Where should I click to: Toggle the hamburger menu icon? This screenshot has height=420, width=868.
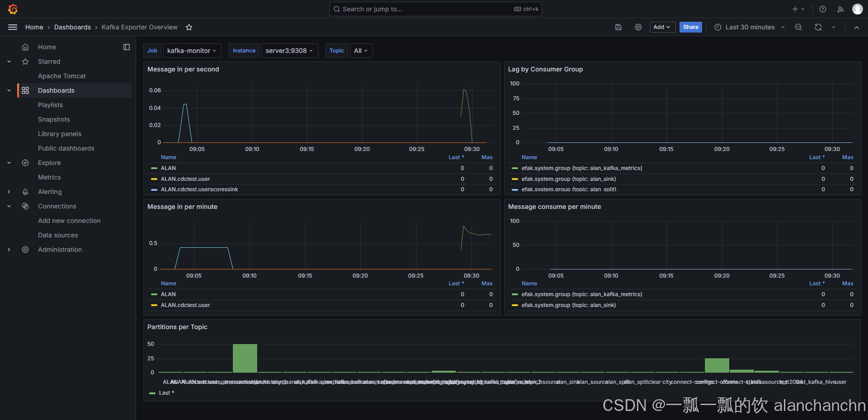(13, 27)
